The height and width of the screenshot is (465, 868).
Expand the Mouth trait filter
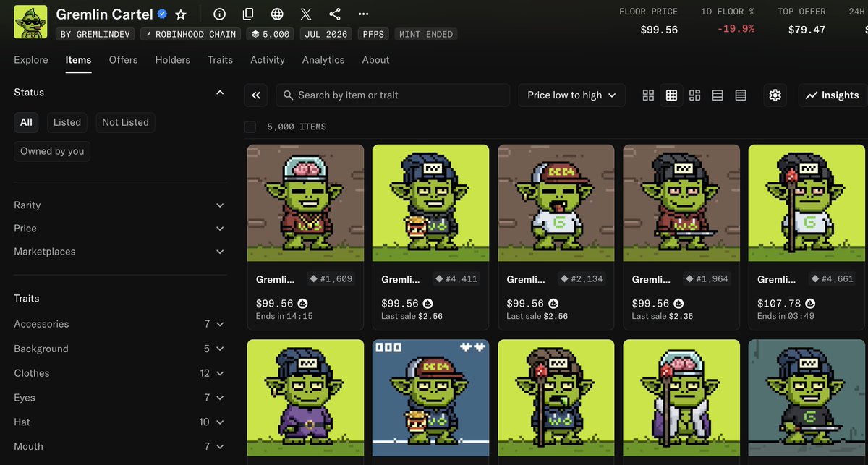[119, 446]
